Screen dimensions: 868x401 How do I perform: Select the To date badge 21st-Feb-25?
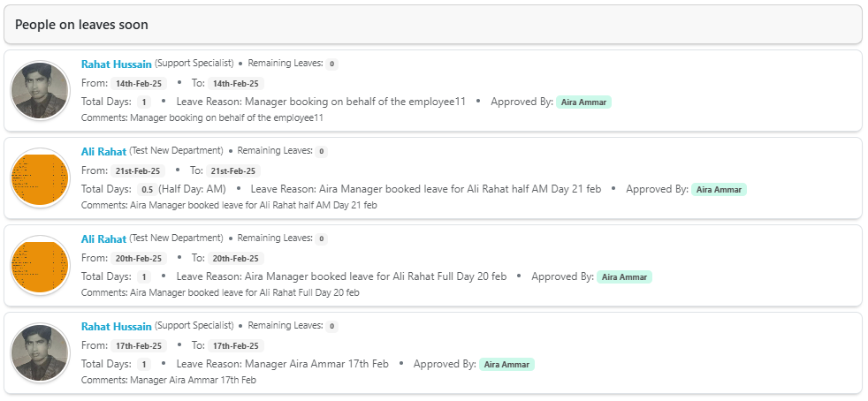[234, 170]
